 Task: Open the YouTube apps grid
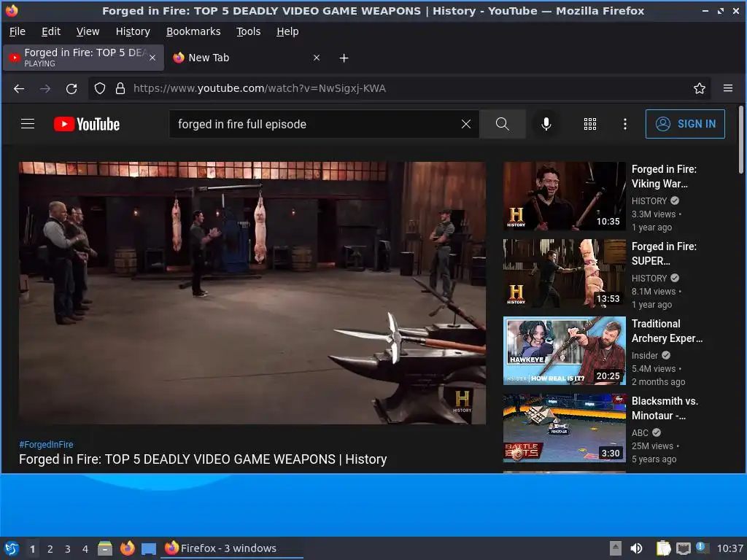589,124
